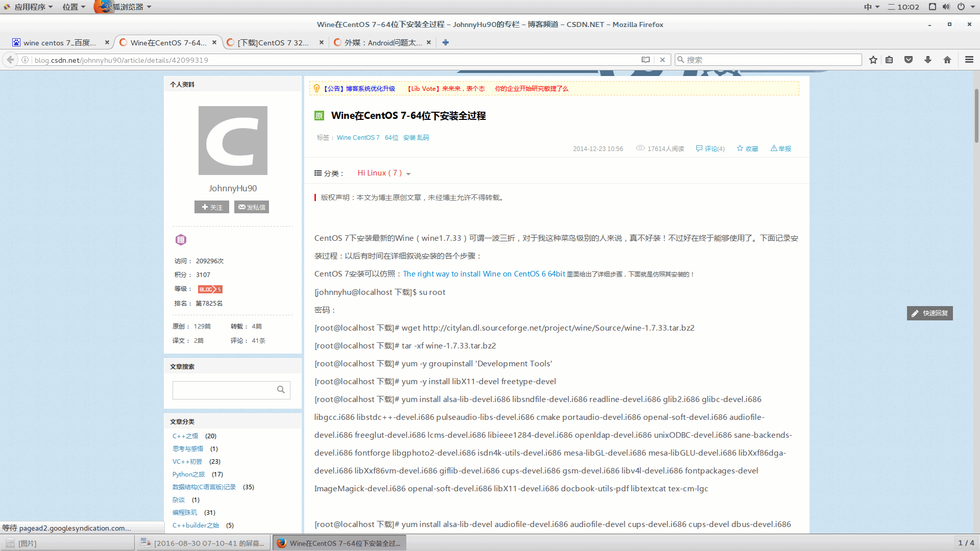Open the 位置 menu
The width and height of the screenshot is (980, 551).
(x=73, y=7)
